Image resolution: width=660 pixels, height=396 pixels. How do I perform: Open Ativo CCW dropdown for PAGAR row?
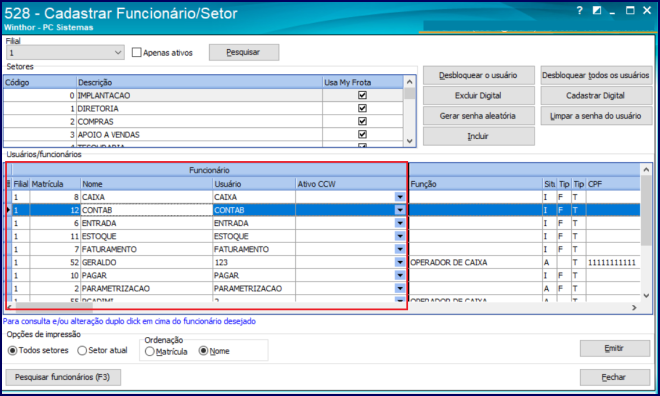click(x=400, y=275)
